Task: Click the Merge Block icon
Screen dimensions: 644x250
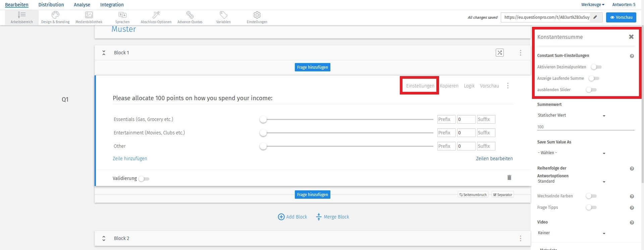Action: coord(319,217)
